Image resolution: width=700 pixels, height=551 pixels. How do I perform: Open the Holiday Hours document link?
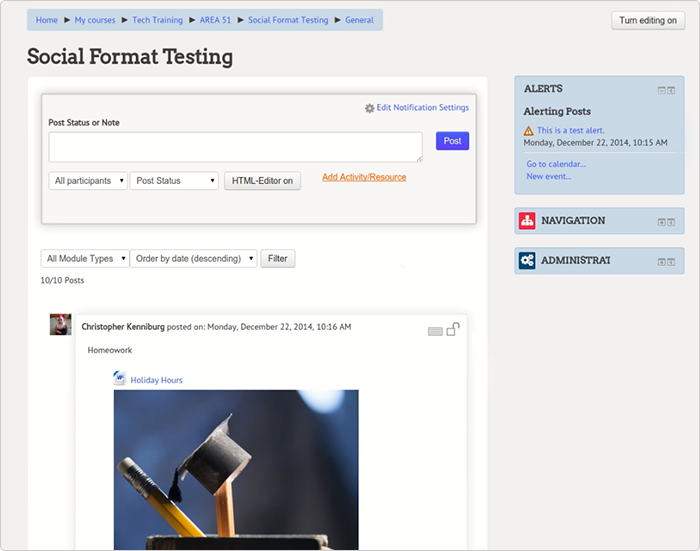click(x=156, y=380)
